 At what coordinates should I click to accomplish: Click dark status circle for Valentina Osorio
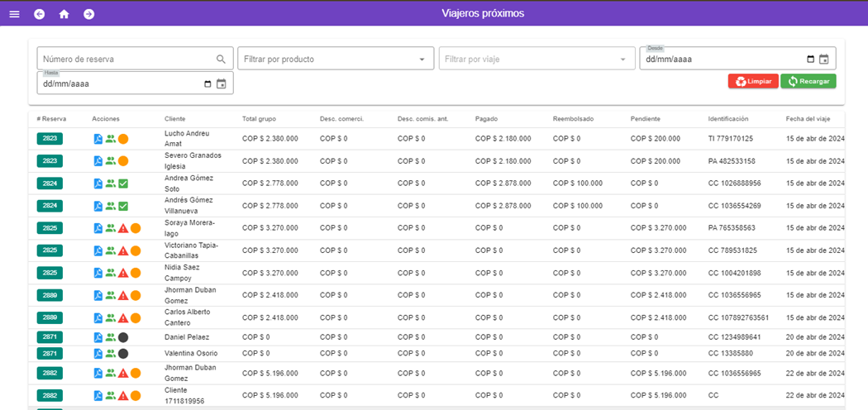[122, 354]
